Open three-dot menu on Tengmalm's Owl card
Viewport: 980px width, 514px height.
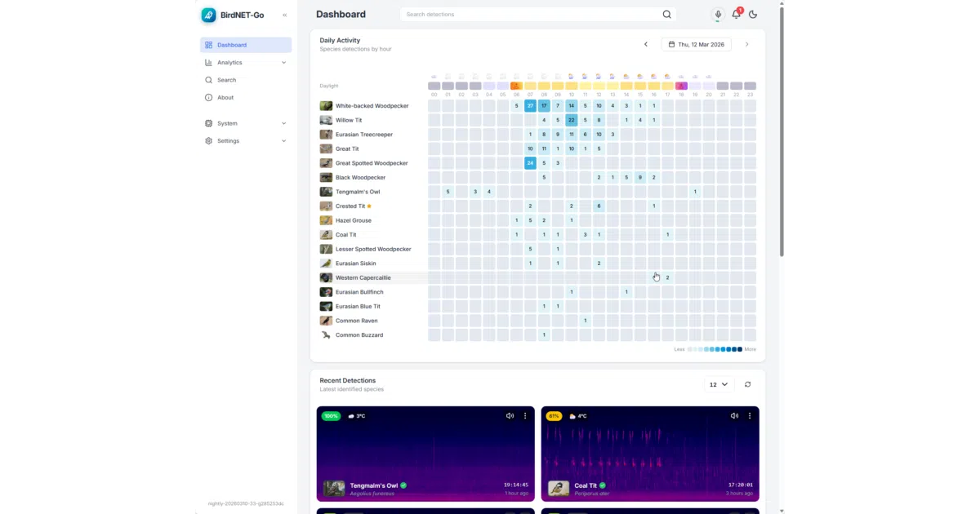(x=525, y=415)
